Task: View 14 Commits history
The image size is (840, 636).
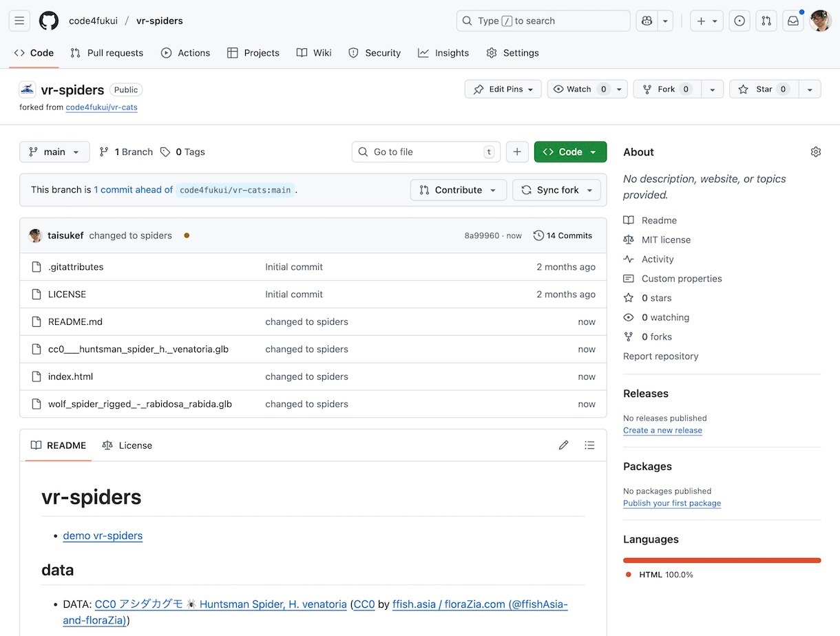Action: (563, 235)
